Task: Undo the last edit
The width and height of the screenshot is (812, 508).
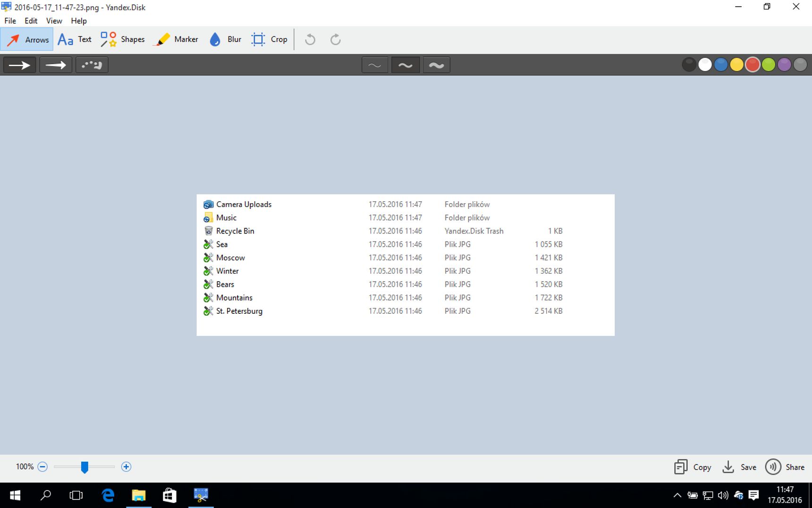Action: point(310,39)
